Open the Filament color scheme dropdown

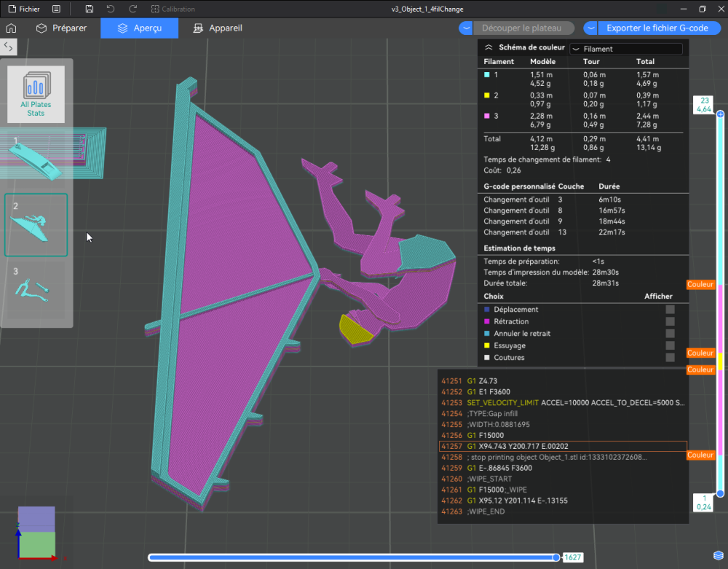click(x=626, y=49)
